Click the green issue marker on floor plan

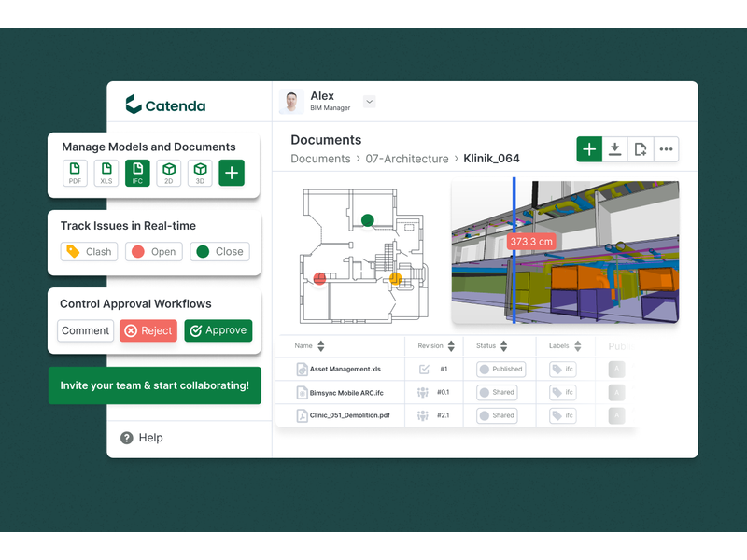[368, 220]
